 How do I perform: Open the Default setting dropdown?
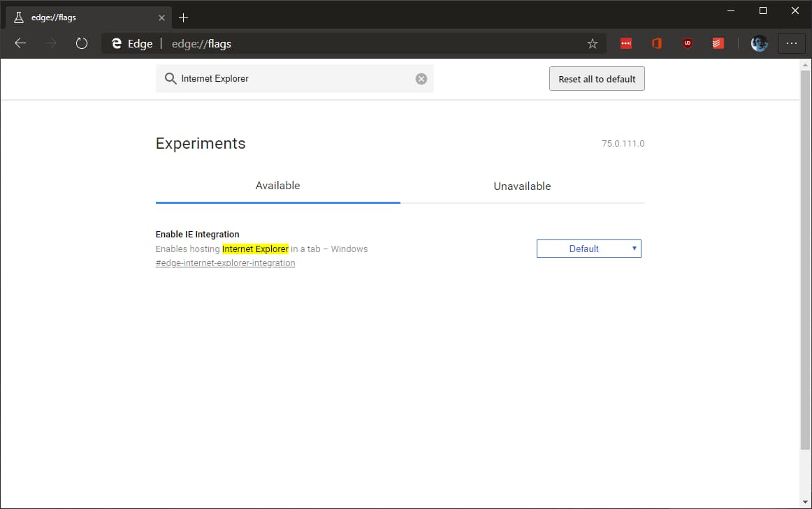click(x=588, y=248)
